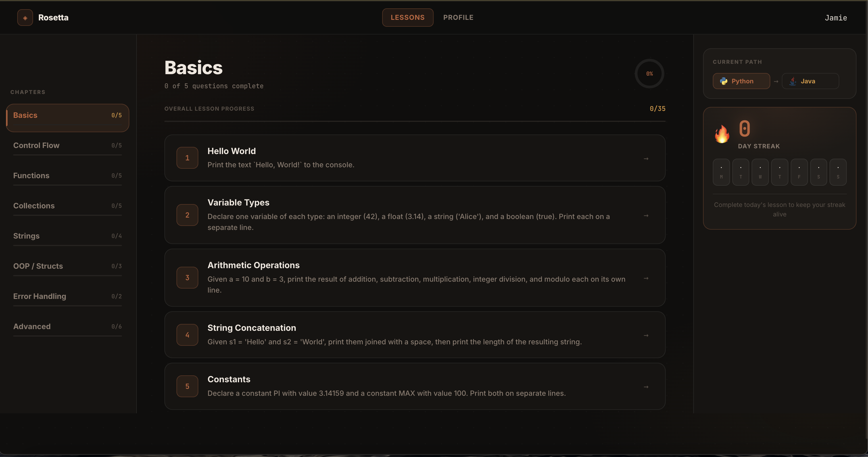Click the Hello World arrow icon
This screenshot has width=868, height=457.
pos(646,158)
